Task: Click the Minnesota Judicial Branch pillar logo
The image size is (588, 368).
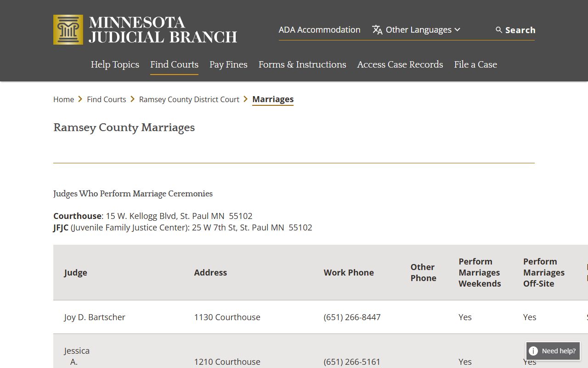Action: 68,29
